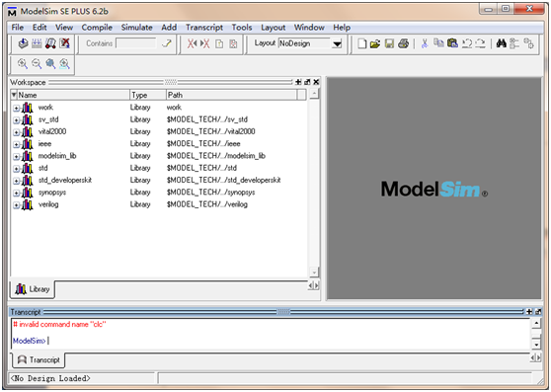Expand the verilog library

click(16, 205)
